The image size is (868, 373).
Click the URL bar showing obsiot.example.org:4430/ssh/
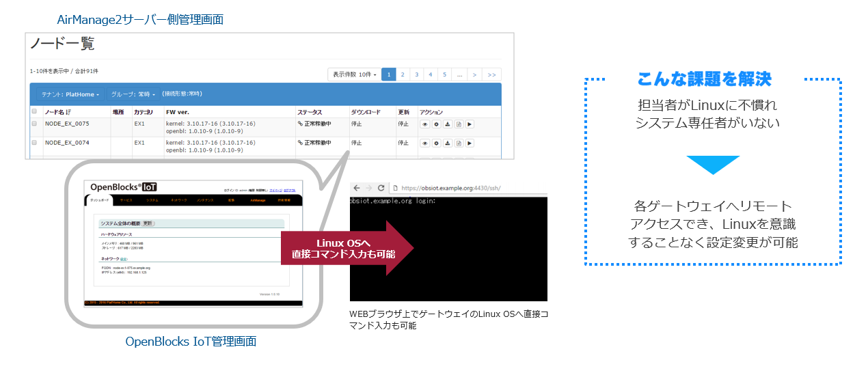point(470,188)
